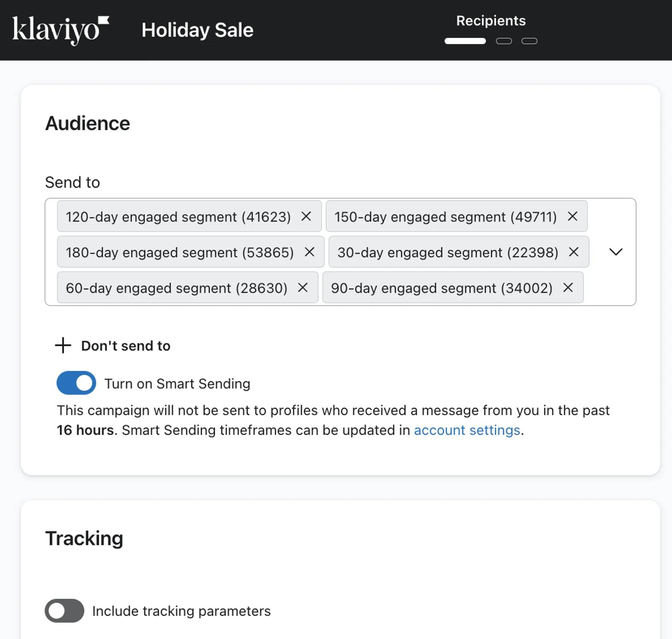Remove the 120-day engaged segment chip
672x639 pixels.
[306, 216]
